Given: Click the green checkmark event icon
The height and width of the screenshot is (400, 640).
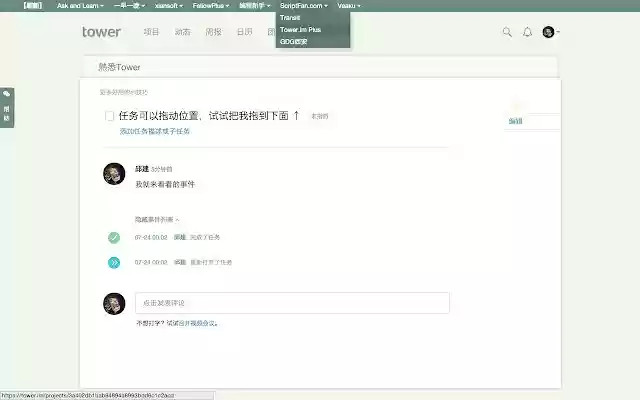Looking at the screenshot, I should click(x=114, y=237).
